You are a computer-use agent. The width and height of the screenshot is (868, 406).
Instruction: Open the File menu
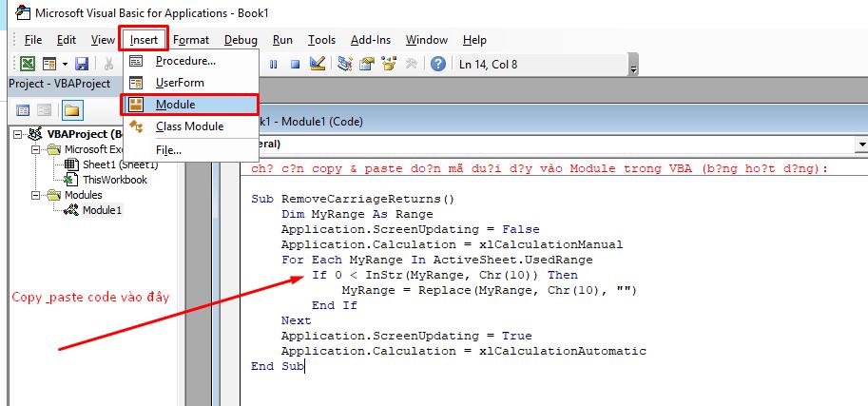(x=33, y=40)
